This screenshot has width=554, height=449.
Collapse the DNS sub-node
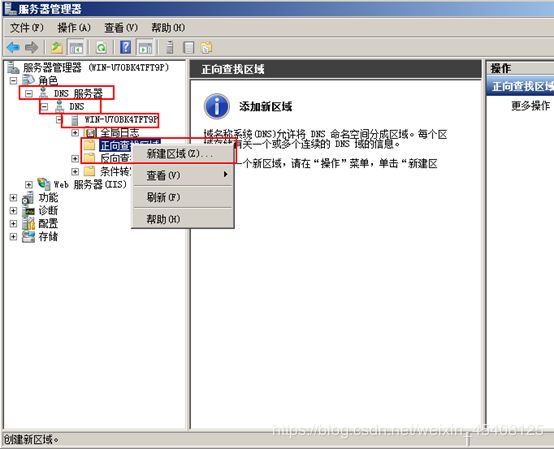(x=45, y=106)
